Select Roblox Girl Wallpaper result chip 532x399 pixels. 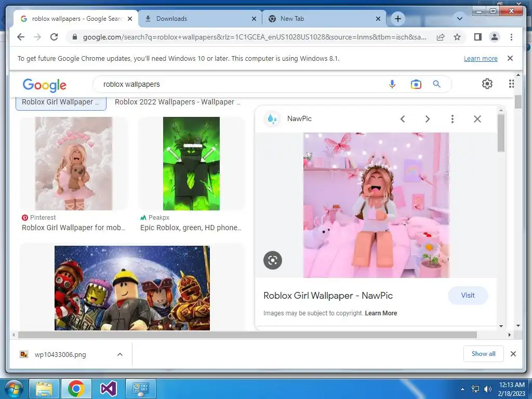click(x=61, y=102)
